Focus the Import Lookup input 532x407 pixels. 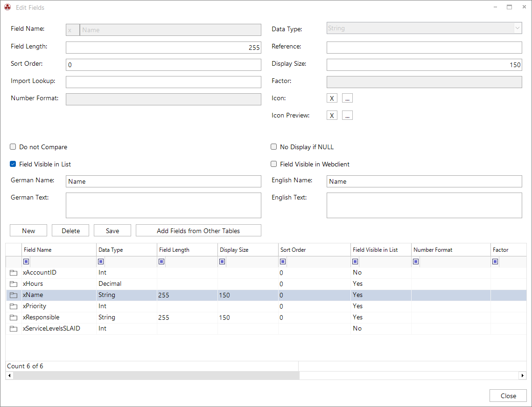(163, 82)
